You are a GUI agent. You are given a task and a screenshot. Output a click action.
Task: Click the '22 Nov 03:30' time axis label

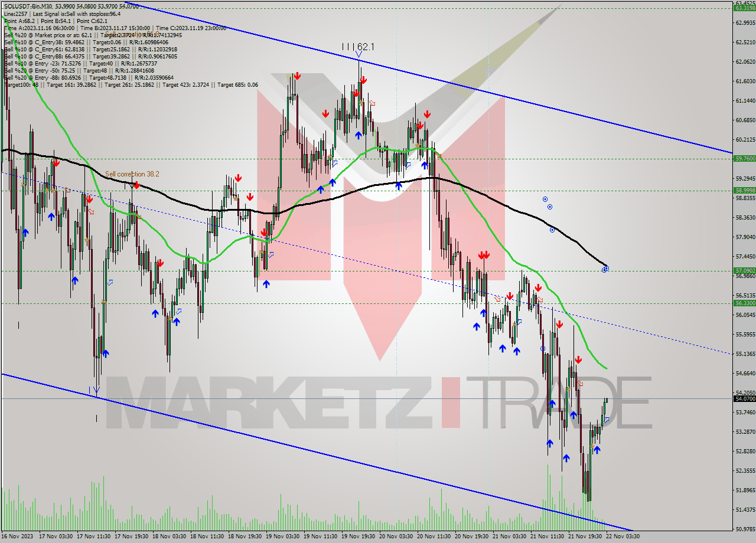click(623, 537)
